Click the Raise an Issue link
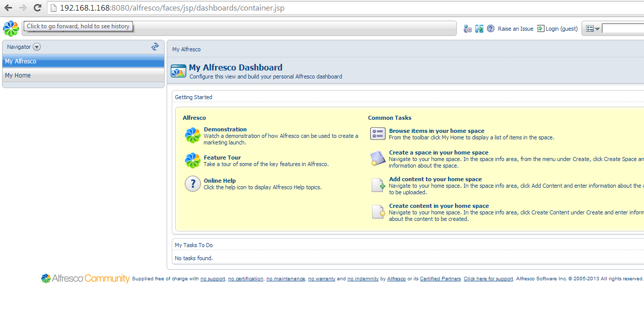644x310 pixels. pos(516,29)
